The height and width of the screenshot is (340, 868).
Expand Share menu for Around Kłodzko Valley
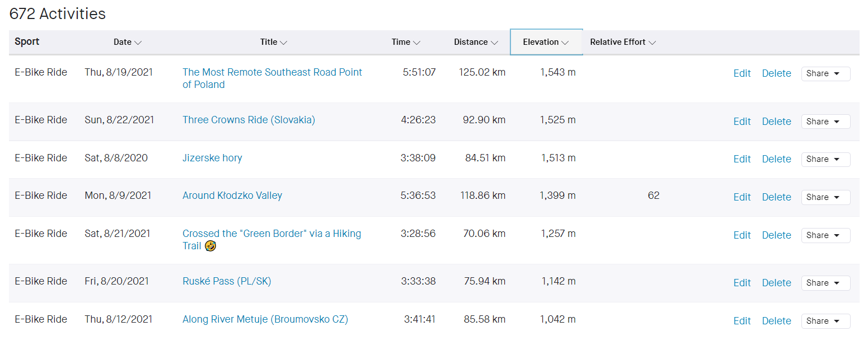[x=825, y=197]
